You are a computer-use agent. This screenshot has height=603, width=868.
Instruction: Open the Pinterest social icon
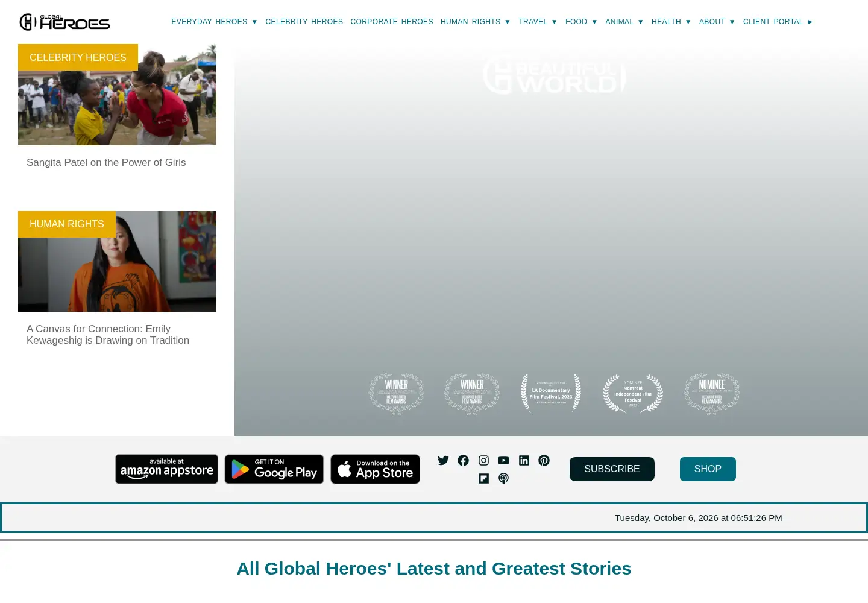tap(544, 461)
